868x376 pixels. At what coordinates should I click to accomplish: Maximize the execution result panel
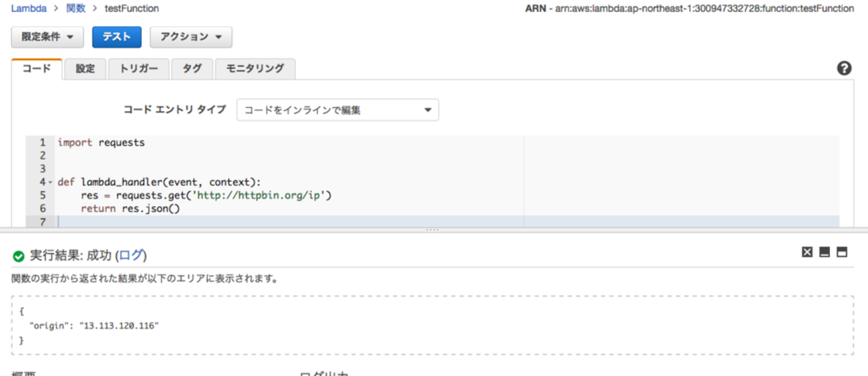coord(842,252)
